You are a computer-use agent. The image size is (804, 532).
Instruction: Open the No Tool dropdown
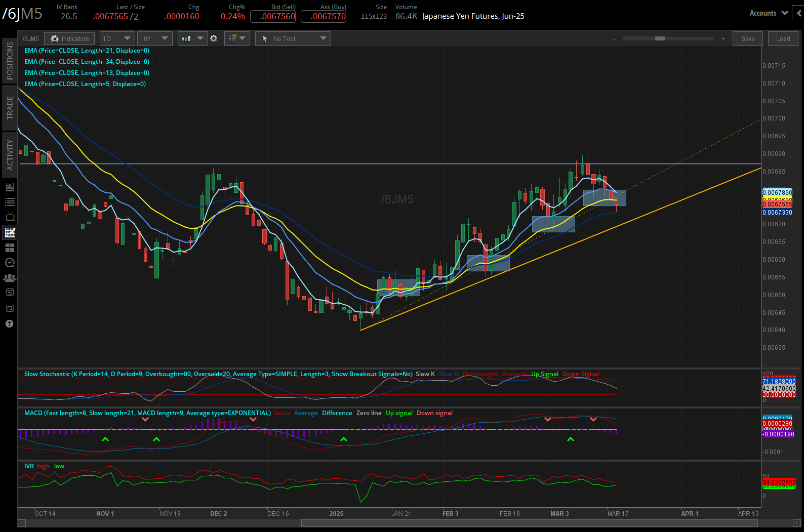(293, 38)
